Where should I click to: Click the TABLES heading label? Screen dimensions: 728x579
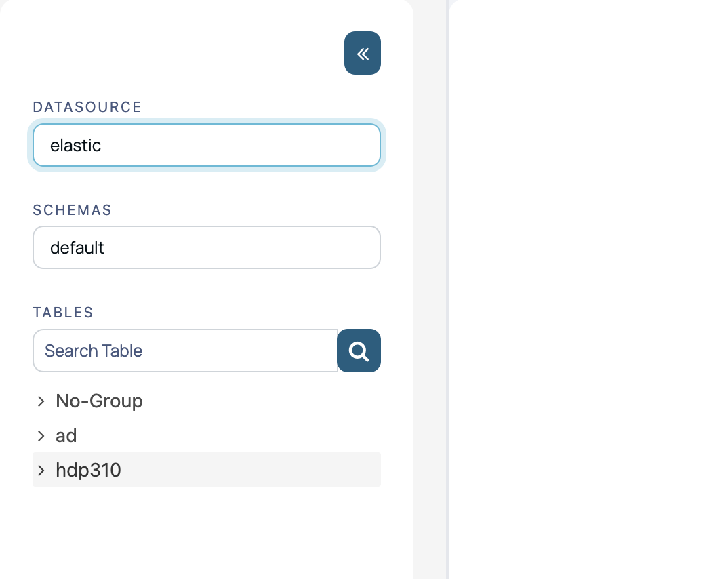coord(62,312)
